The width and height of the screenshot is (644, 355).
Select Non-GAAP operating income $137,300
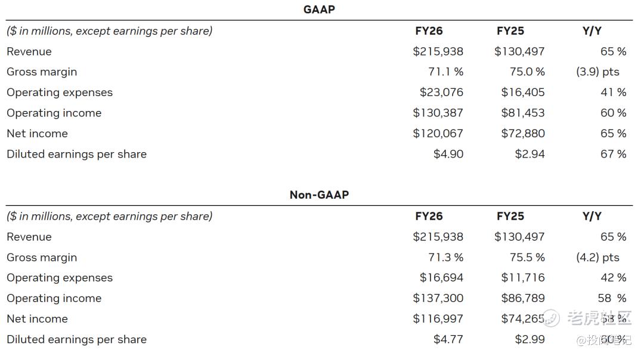[x=438, y=298]
